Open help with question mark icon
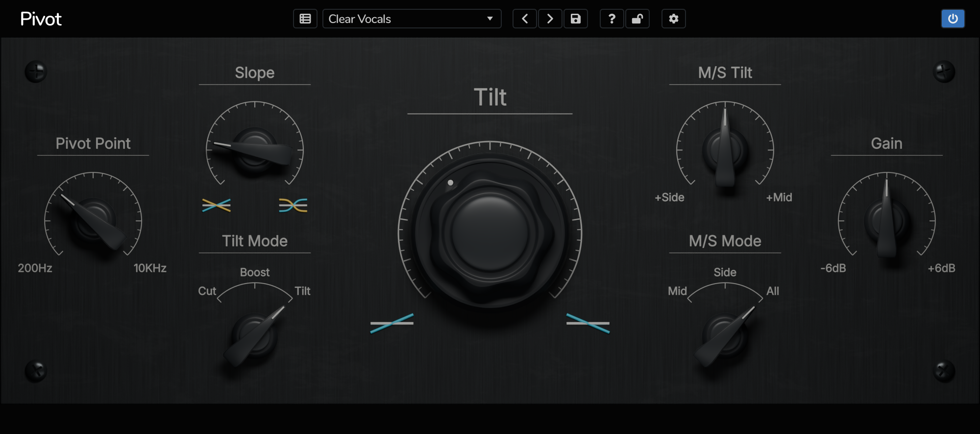 point(612,19)
